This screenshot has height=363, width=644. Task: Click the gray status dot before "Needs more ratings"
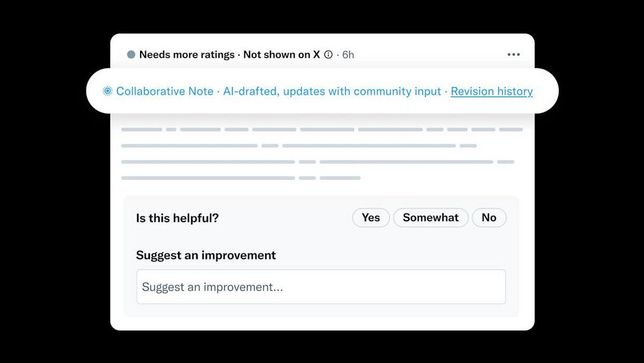point(131,55)
